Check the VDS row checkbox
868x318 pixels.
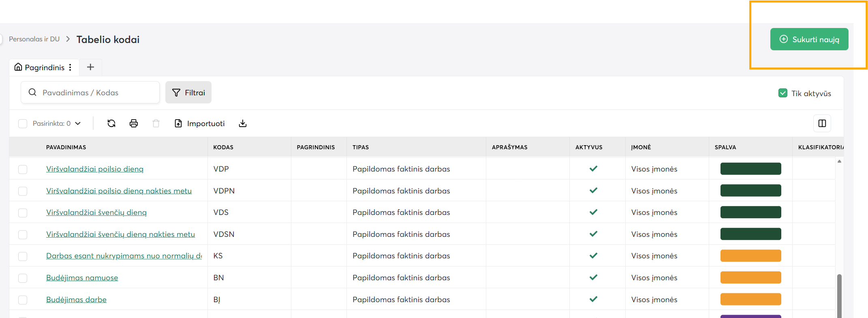tap(23, 213)
